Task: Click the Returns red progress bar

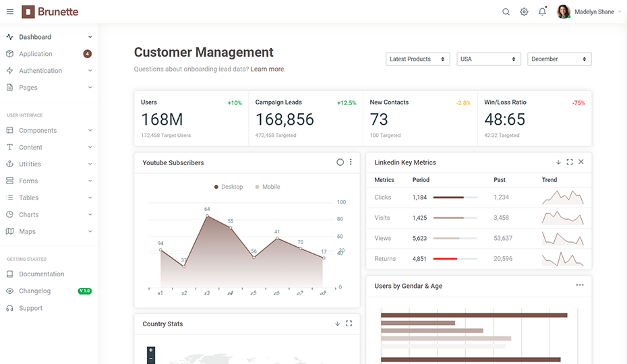Action: (455, 259)
